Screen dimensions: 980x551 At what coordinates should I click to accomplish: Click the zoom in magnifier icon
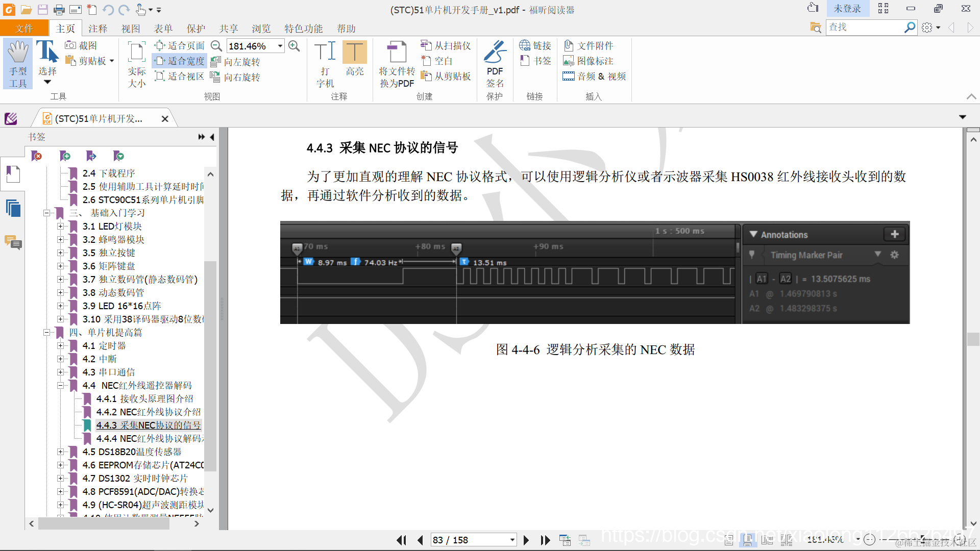click(x=294, y=46)
